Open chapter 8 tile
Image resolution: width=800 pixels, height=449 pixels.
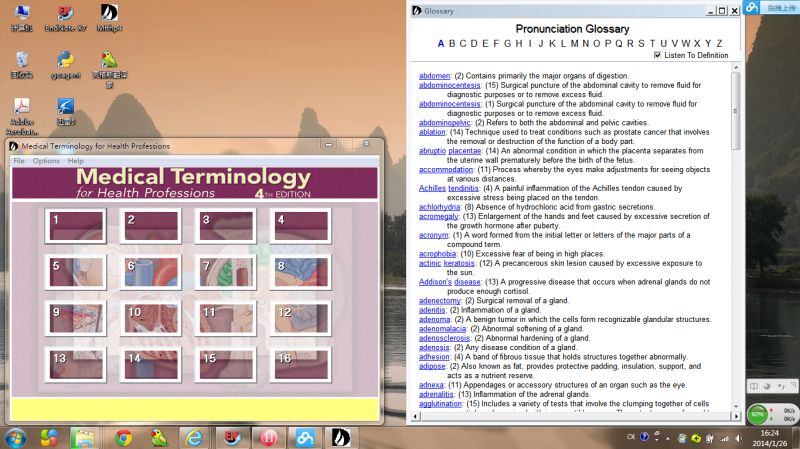click(x=301, y=271)
